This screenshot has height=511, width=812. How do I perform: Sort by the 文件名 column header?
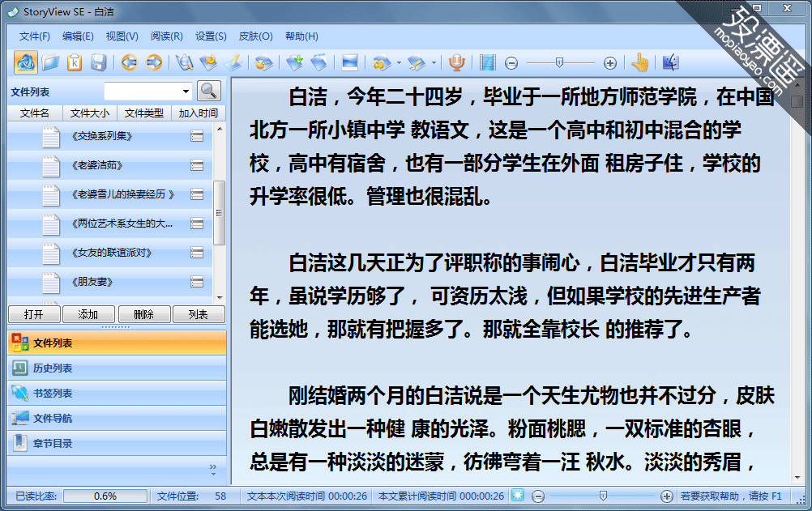click(x=35, y=113)
